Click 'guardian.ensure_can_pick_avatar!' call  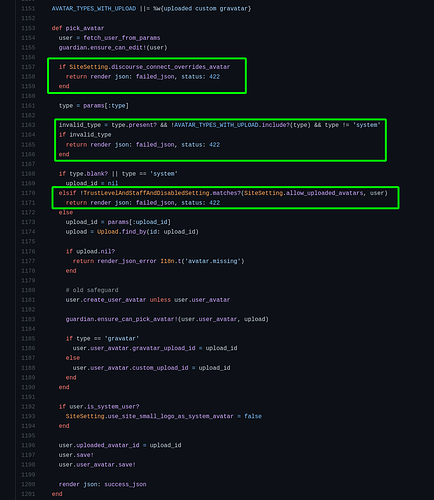click(x=122, y=319)
